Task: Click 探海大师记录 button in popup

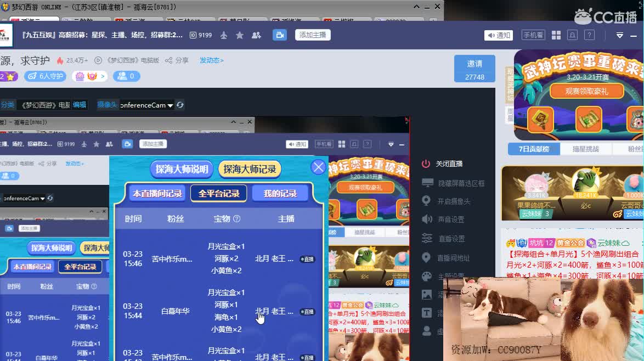Action: (250, 169)
